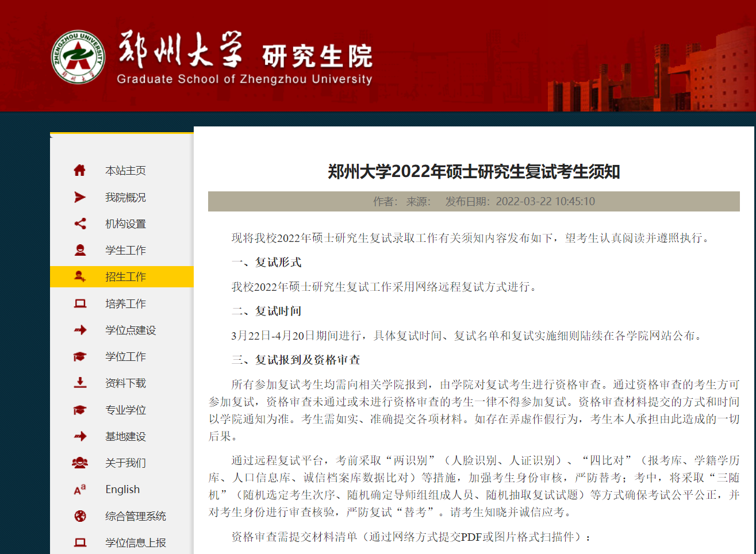Click the arrow icon beside 学位点建设
Screen dimensions: 756x554
click(x=80, y=330)
